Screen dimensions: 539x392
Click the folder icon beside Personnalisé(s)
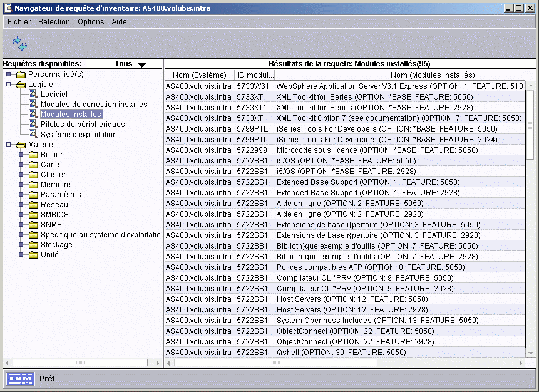coord(21,75)
